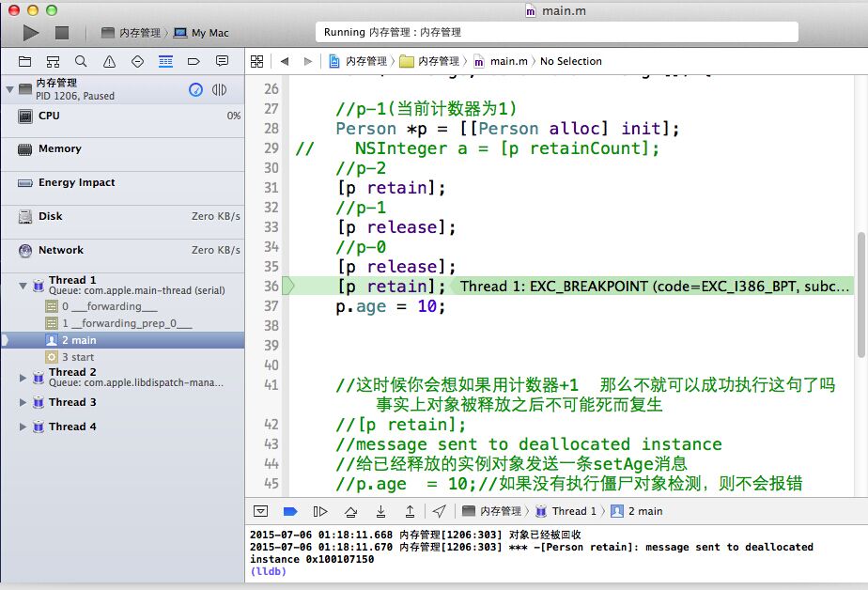
Task: Click main.m in the jump bar
Action: tap(501, 61)
